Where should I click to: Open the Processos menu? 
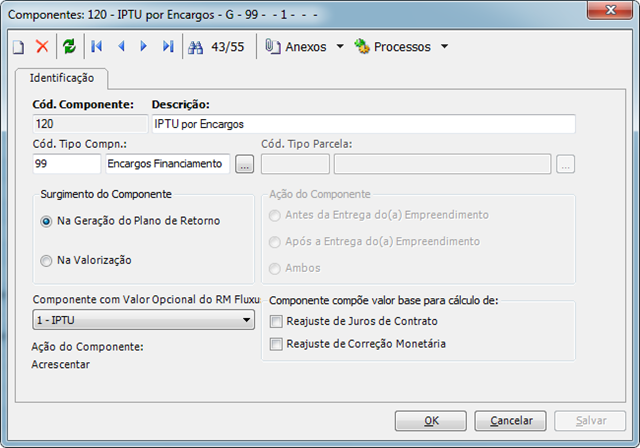pos(393,47)
